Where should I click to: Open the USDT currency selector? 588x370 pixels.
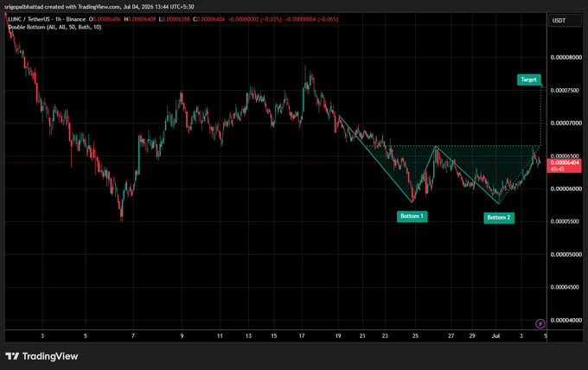[x=565, y=21]
